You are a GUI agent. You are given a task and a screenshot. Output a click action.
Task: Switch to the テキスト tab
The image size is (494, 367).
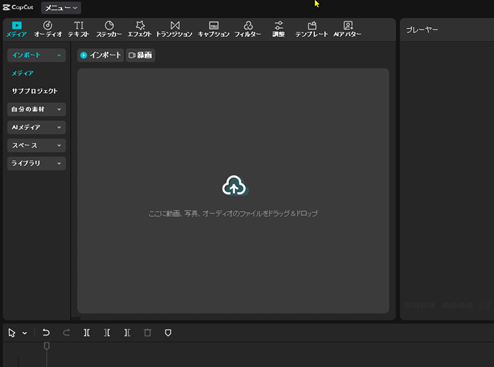tap(79, 29)
